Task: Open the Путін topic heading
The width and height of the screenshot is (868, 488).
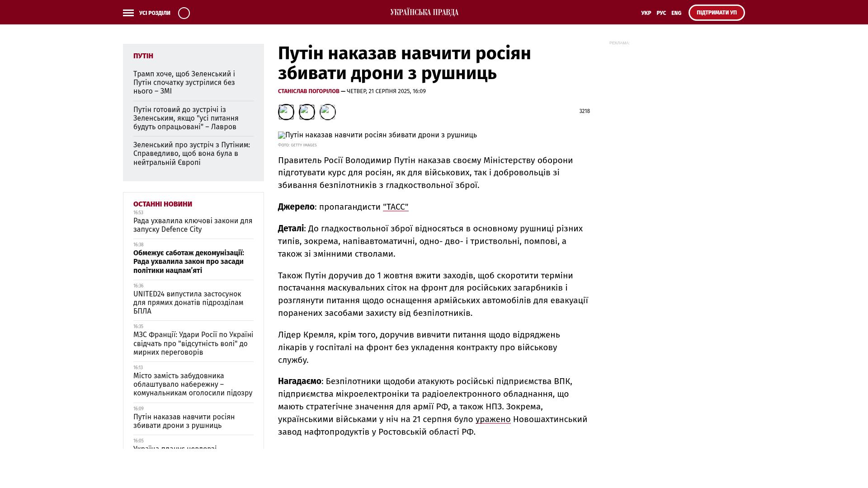Action: [x=143, y=56]
